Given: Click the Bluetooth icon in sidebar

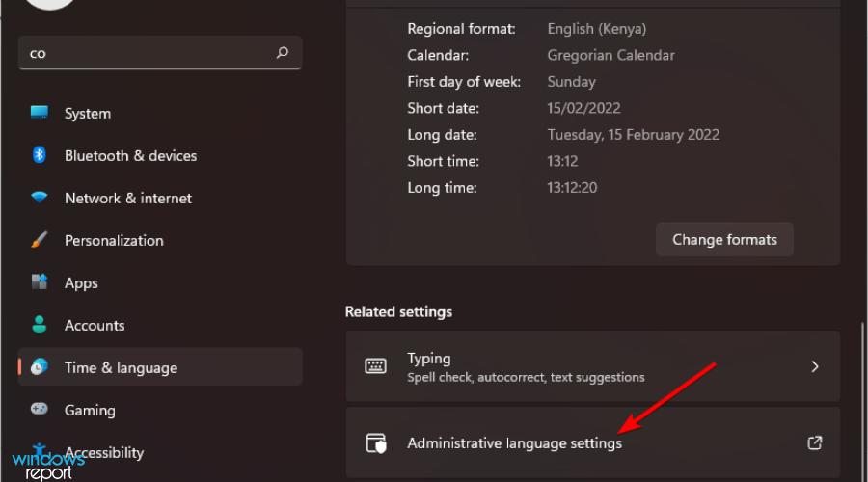Looking at the screenshot, I should click(x=39, y=155).
